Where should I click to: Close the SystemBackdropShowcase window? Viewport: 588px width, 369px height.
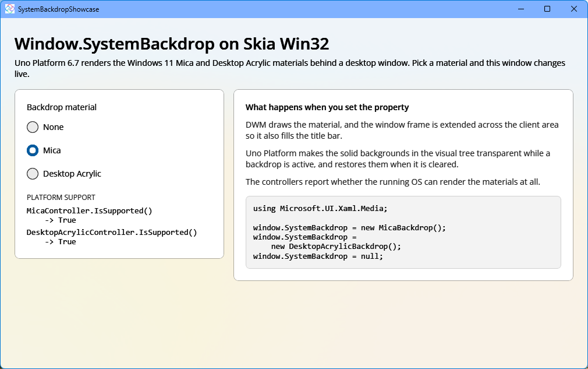coord(574,9)
